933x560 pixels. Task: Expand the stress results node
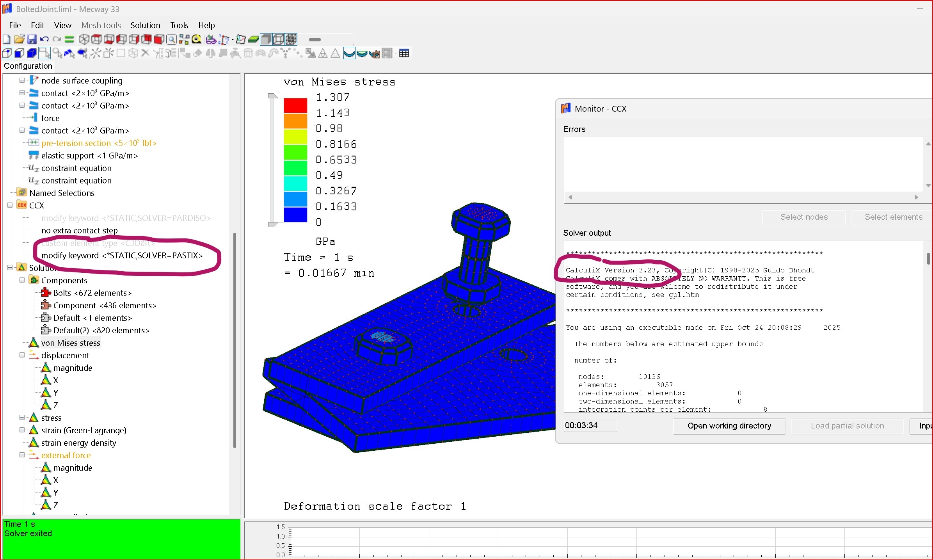(x=22, y=418)
